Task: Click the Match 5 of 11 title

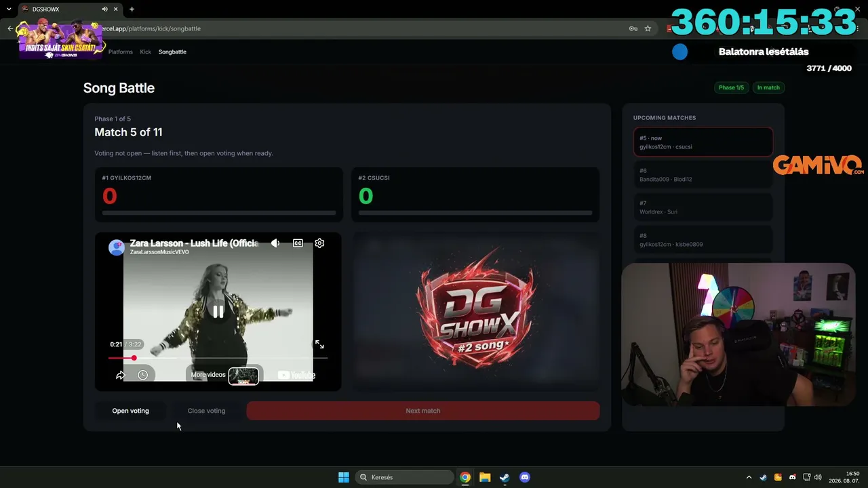Action: [x=128, y=132]
